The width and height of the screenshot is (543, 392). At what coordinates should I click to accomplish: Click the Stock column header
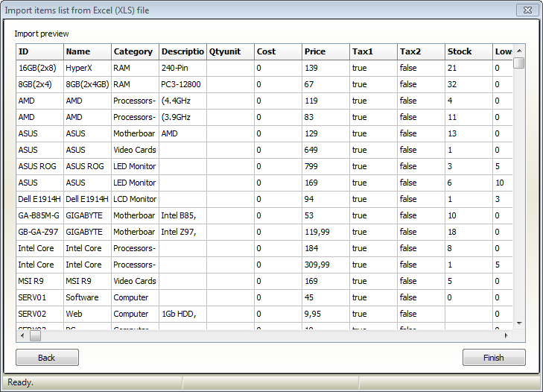click(469, 51)
